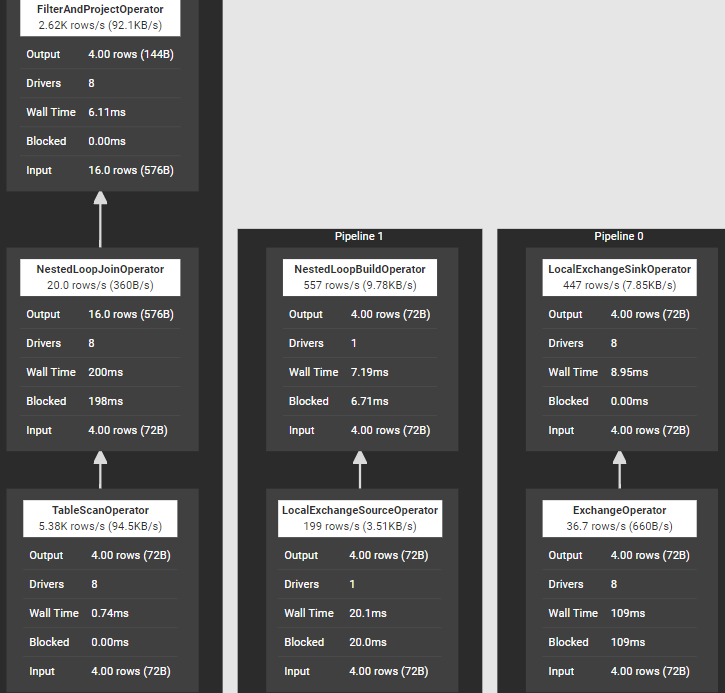The height and width of the screenshot is (693, 725).
Task: Click the 20.0 rows/s NestedLoopJoinOperator rate
Action: (x=100, y=285)
